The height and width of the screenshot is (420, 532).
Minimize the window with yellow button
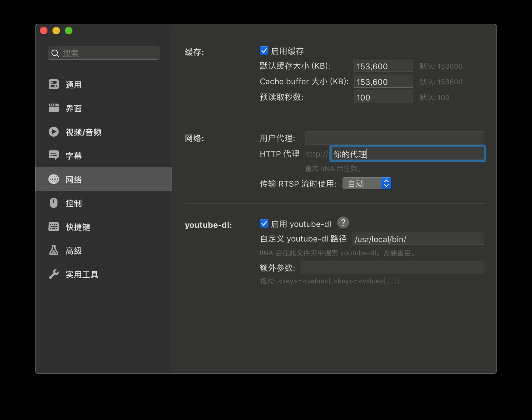click(56, 31)
